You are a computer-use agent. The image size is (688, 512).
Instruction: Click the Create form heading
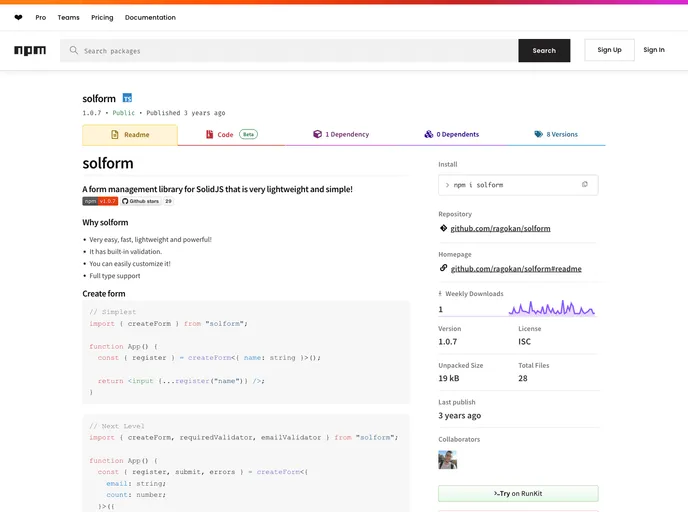(x=104, y=294)
